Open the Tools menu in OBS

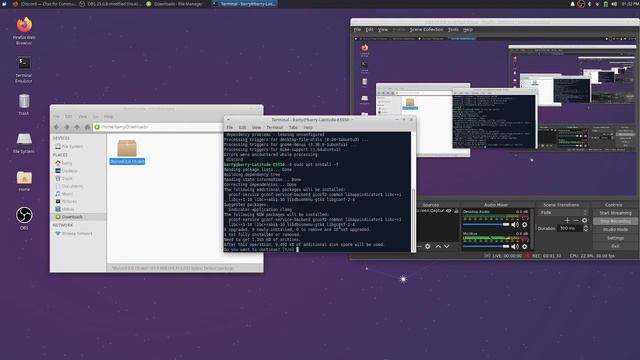[453, 30]
